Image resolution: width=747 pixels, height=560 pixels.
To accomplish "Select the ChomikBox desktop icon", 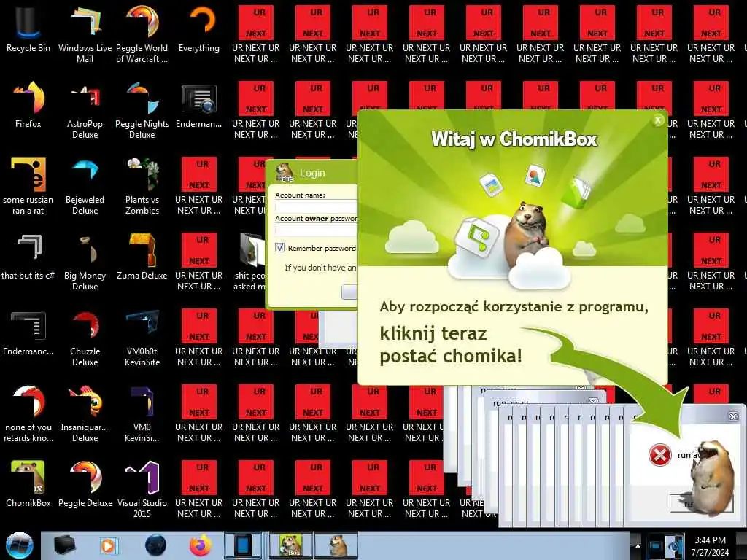I will pos(28,484).
